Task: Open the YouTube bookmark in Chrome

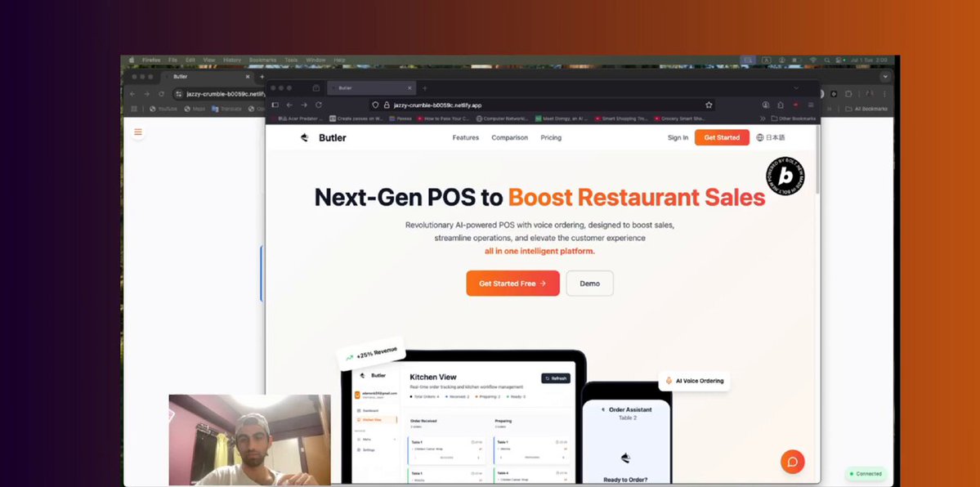Action: [163, 109]
